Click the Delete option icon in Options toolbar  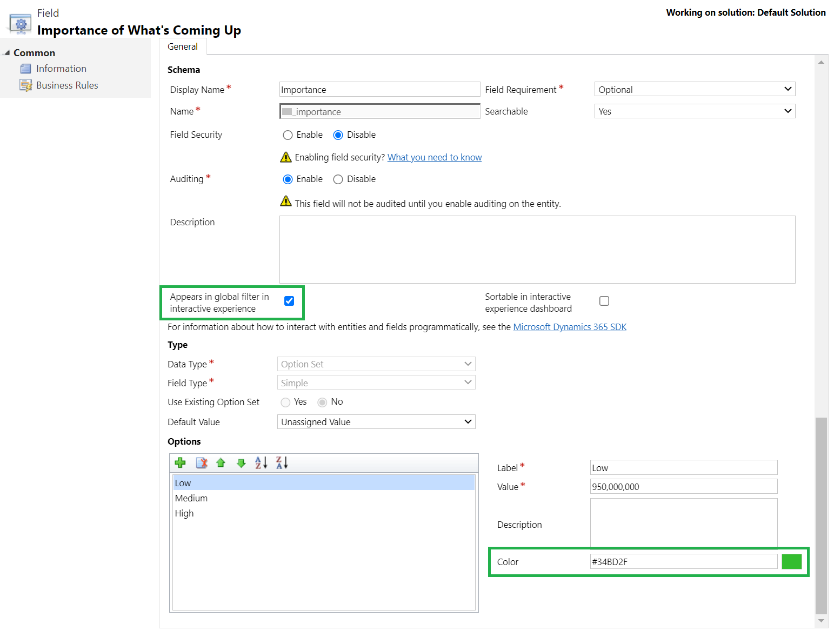coord(202,463)
